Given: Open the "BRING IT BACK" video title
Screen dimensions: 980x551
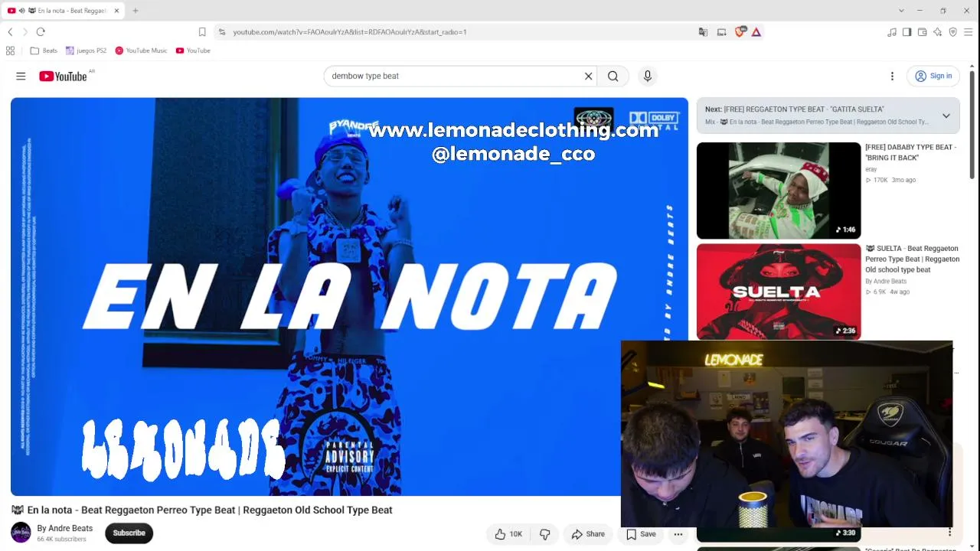Looking at the screenshot, I should point(910,152).
